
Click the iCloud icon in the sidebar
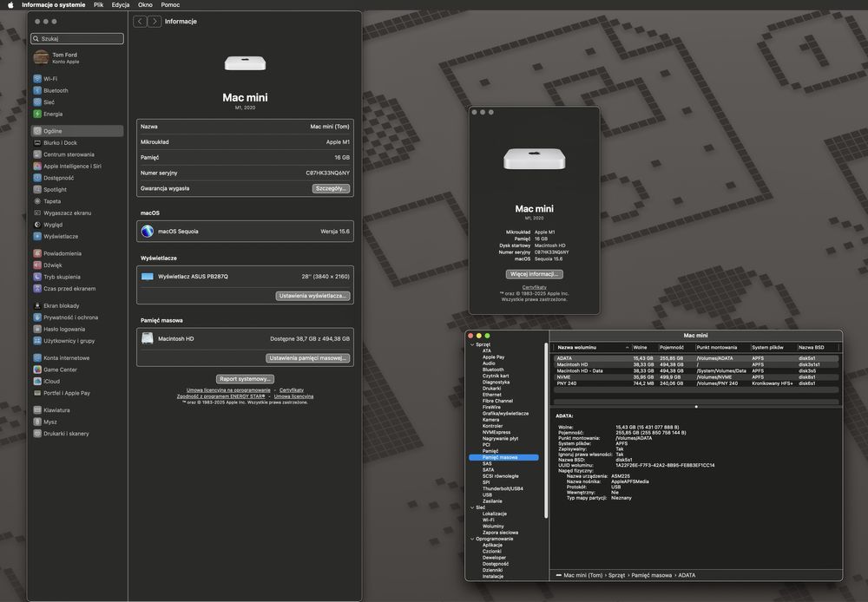click(37, 381)
